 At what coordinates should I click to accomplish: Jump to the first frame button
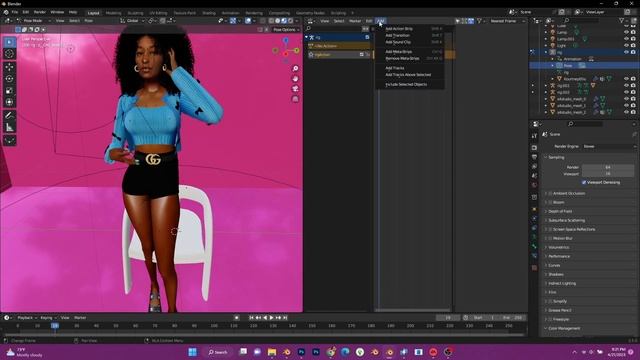[251, 318]
